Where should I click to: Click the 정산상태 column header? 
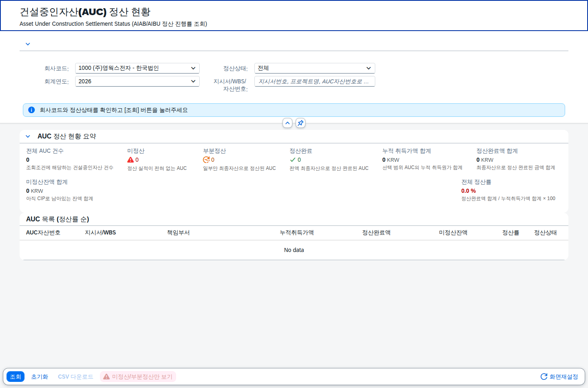coord(546,232)
